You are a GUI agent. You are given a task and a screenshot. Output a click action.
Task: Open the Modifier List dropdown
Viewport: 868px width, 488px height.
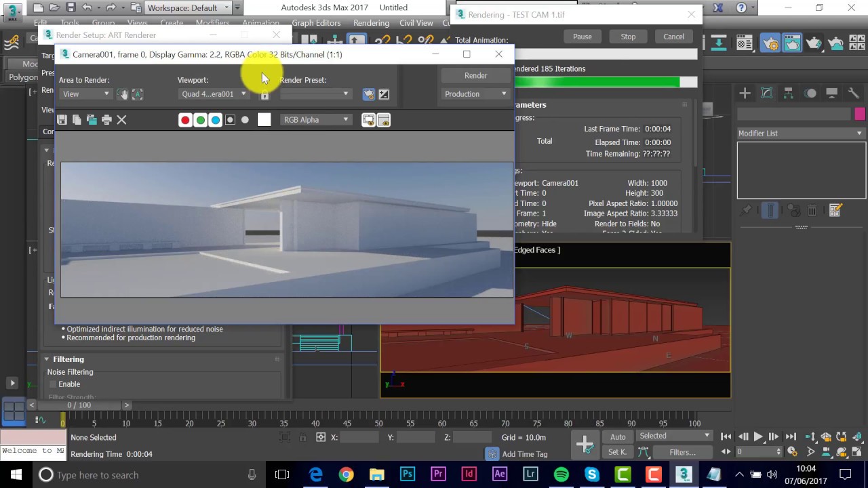(801, 134)
